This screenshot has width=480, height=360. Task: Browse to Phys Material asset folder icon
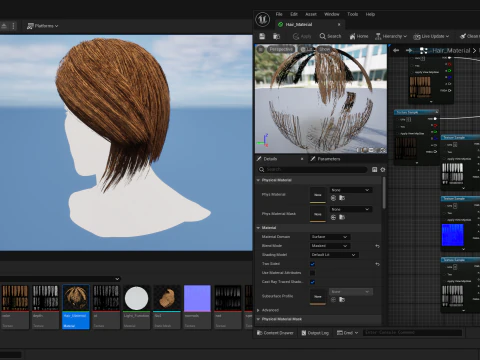[342, 198]
